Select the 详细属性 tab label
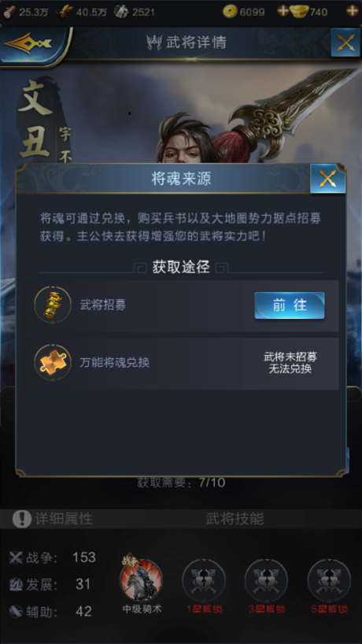The image size is (362, 644). [64, 519]
